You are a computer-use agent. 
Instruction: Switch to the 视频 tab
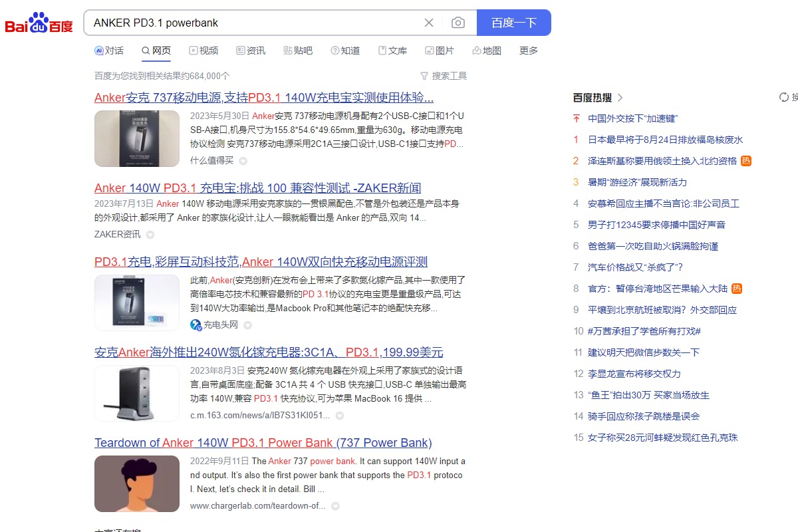tap(203, 51)
